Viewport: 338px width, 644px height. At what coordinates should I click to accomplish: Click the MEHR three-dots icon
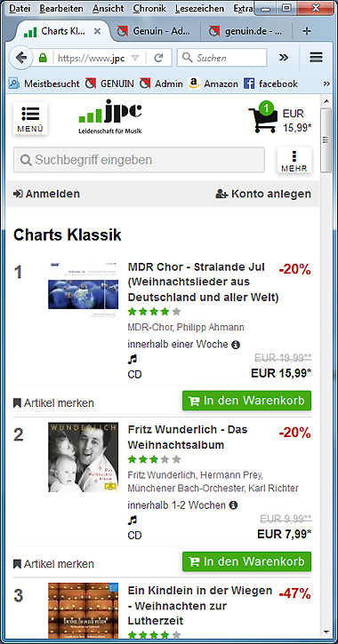[294, 160]
